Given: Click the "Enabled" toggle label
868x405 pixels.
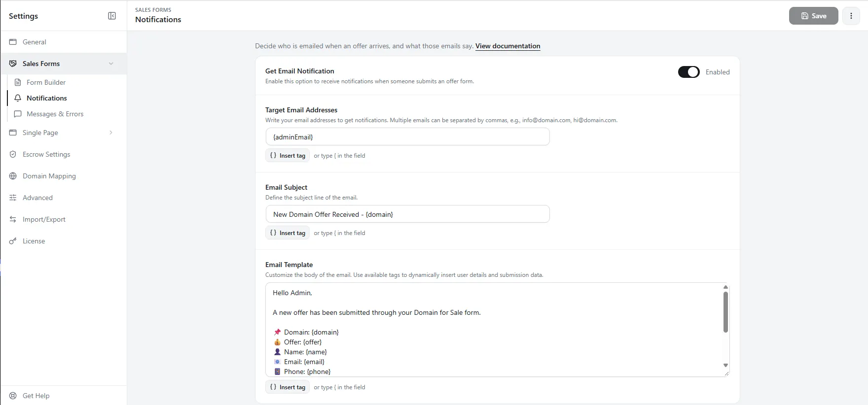Looking at the screenshot, I should pyautogui.click(x=718, y=72).
